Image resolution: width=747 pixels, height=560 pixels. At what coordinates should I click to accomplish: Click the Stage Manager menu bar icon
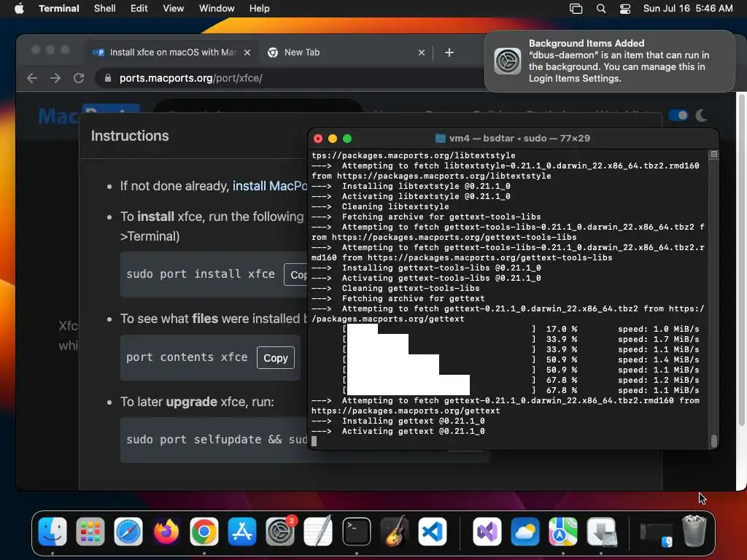[576, 8]
